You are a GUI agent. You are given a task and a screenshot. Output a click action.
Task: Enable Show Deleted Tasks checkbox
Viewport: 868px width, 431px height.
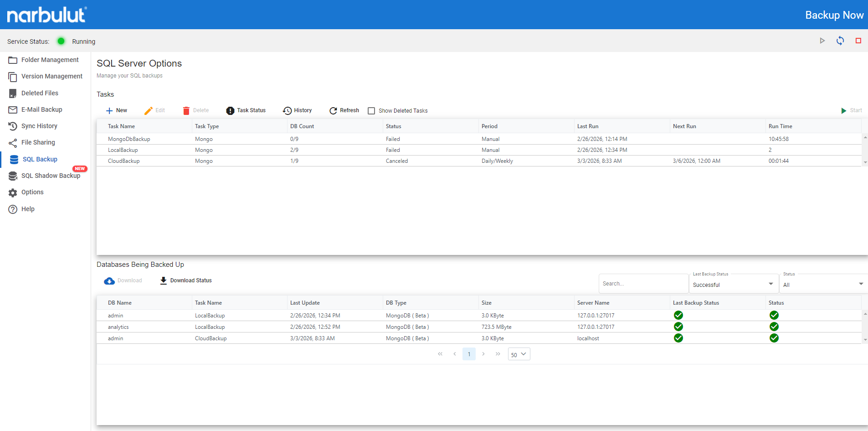tap(371, 111)
